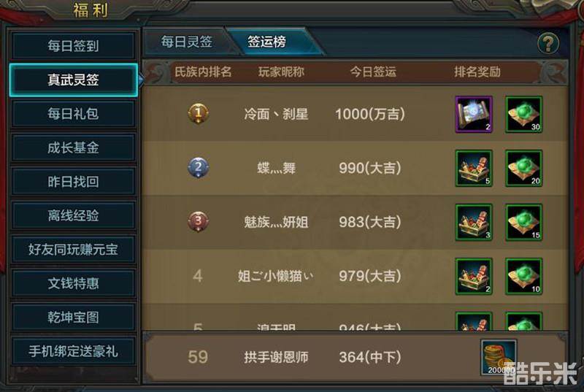Open the 每日礼包 menu item
This screenshot has width=584, height=392.
tap(74, 114)
